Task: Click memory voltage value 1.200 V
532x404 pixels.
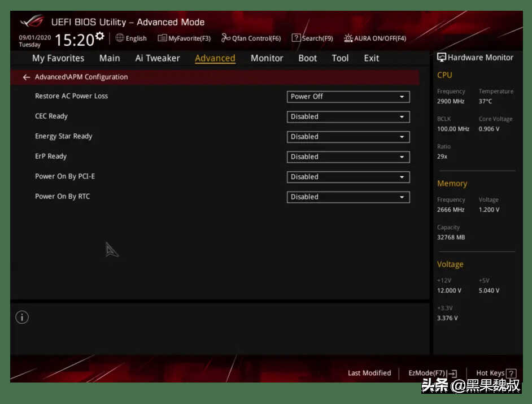Action: pos(489,210)
